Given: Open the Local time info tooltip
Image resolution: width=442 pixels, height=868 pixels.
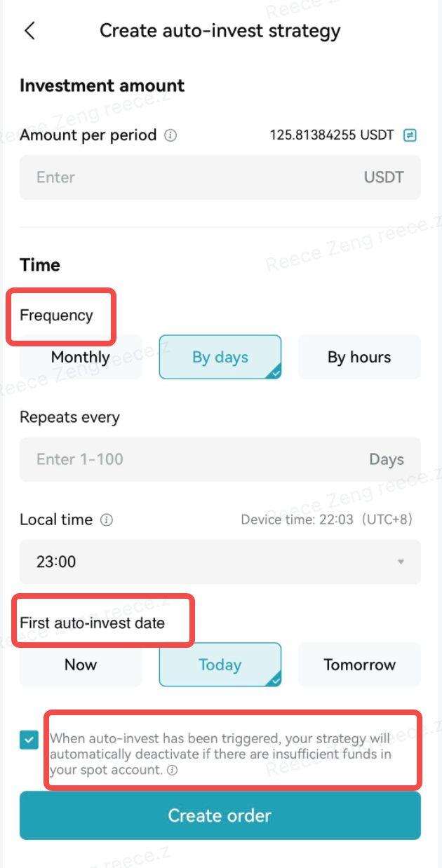Looking at the screenshot, I should [105, 520].
